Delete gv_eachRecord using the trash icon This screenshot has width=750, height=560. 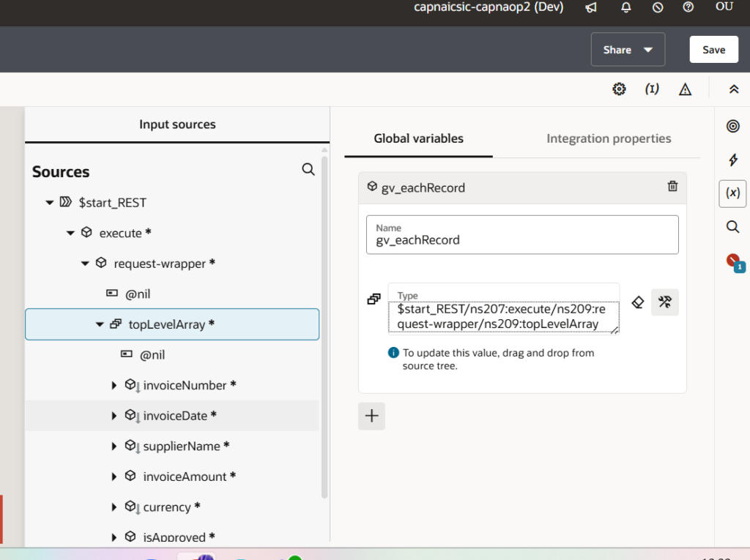672,187
